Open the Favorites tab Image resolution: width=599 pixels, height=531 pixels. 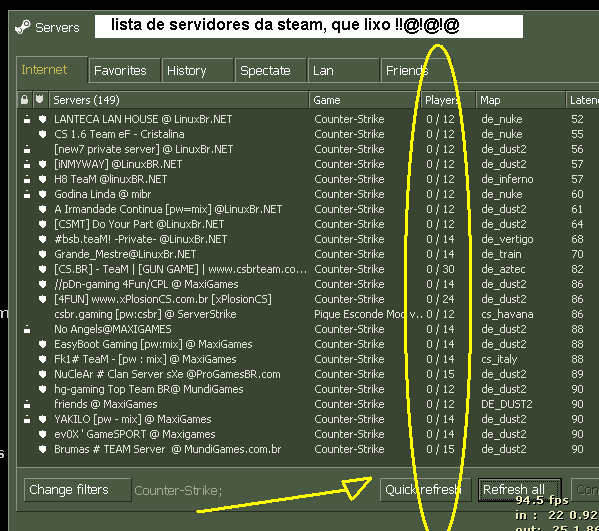tap(124, 71)
